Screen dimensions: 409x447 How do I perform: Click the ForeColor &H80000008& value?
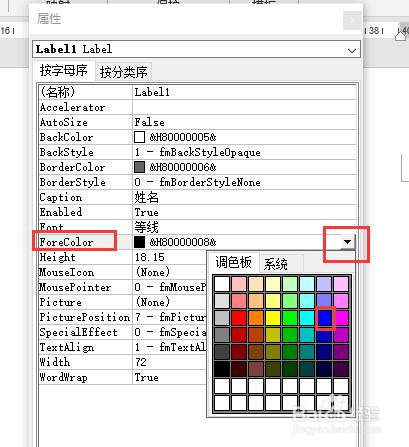click(183, 242)
